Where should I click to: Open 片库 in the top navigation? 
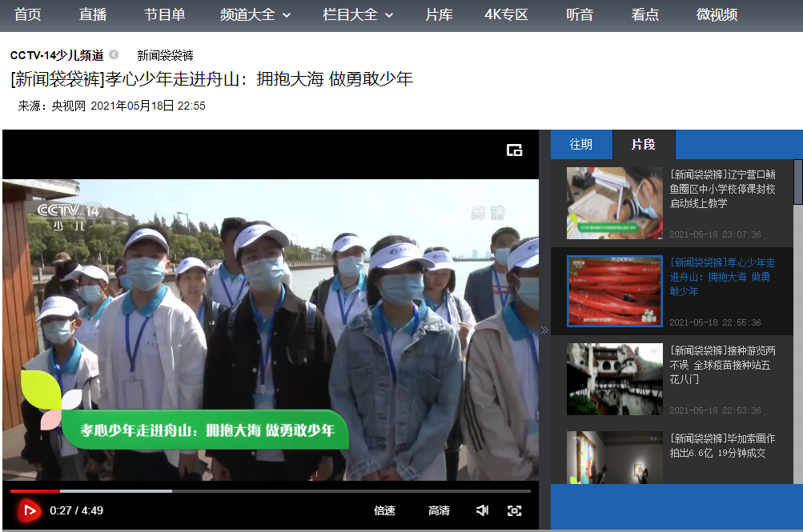tap(439, 15)
